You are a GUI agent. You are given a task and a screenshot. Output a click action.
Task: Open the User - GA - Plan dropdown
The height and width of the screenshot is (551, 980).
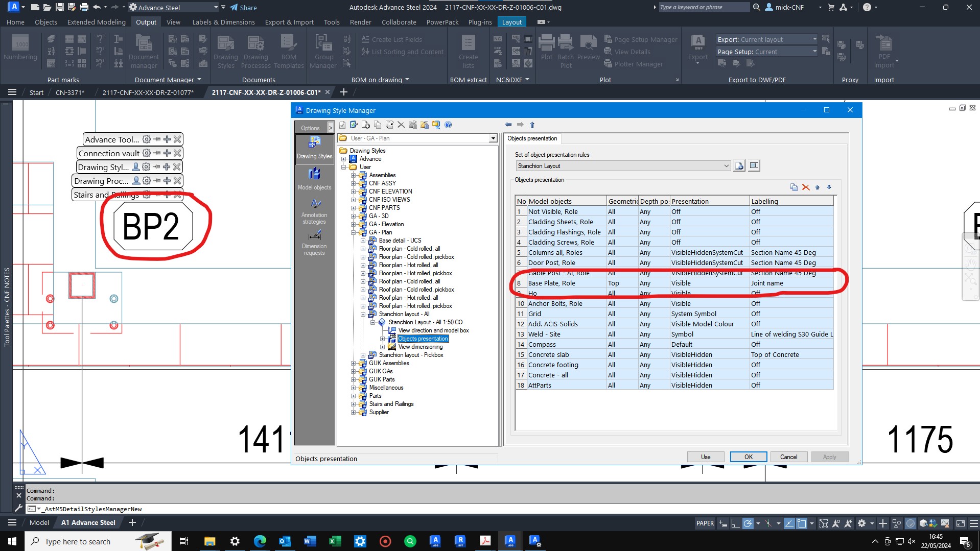click(492, 138)
